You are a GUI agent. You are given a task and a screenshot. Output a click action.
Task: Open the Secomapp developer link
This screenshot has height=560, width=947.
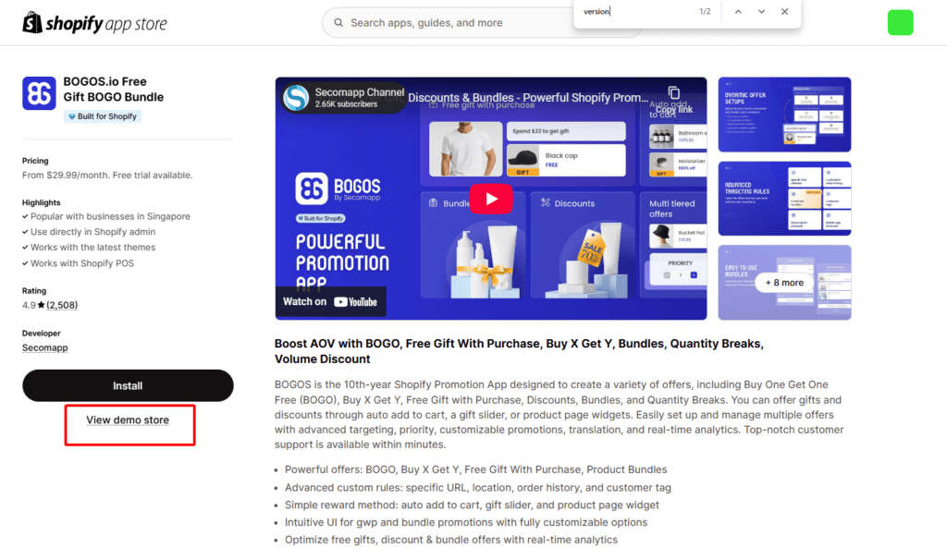tap(45, 348)
